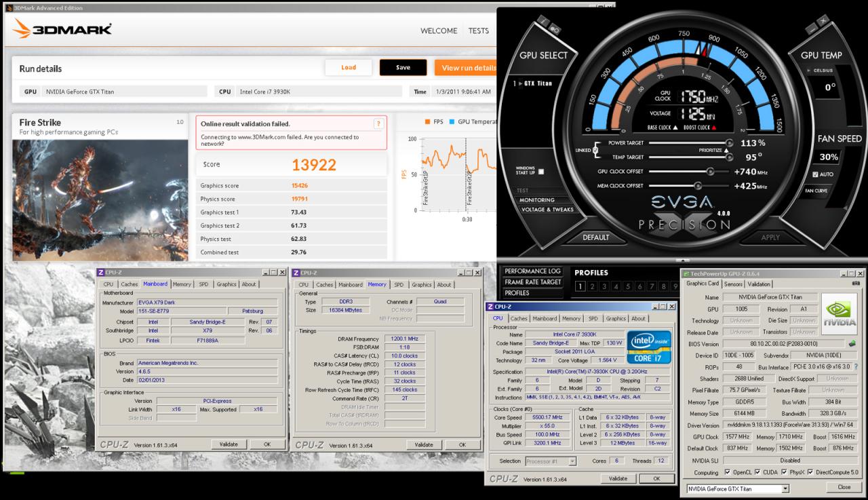The image size is (868, 500).
Task: Open the GPU selection dropdown in GPU-Z
Action: click(785, 488)
